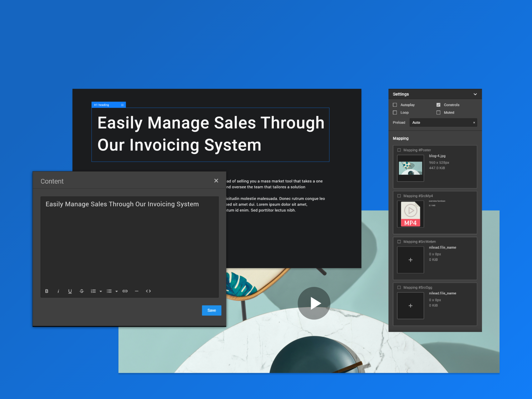Add a file to Mapping #SrcWebm
532x399 pixels.
coord(411,260)
